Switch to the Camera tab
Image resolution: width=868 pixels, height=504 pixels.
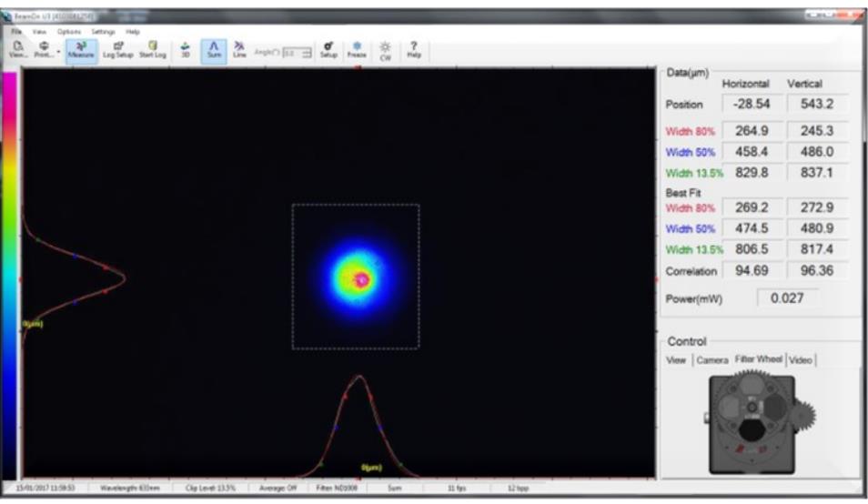tap(712, 360)
